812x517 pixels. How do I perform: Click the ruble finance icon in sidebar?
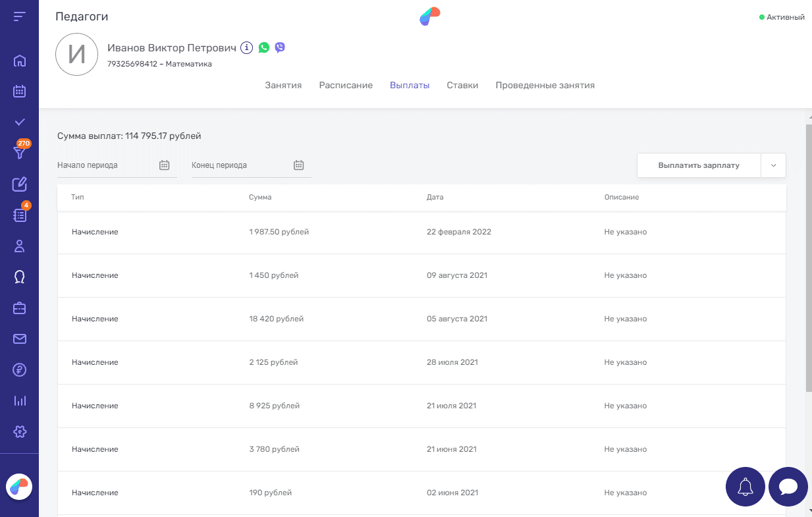pos(20,369)
